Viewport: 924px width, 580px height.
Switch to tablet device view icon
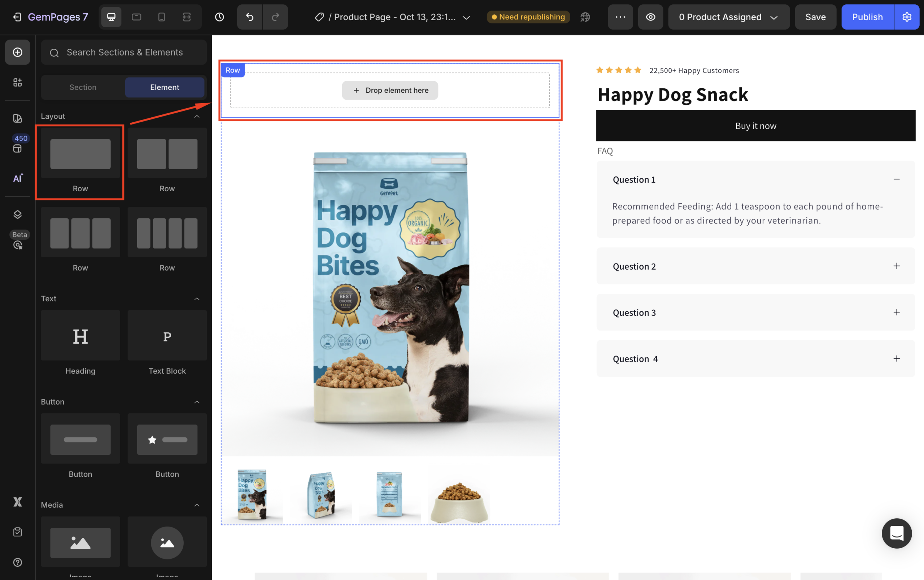[x=136, y=17]
